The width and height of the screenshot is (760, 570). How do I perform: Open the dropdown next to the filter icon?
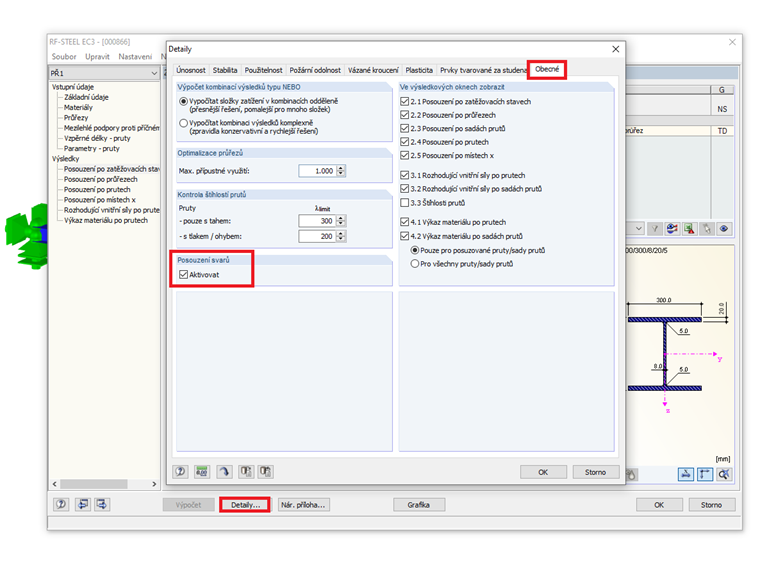639,228
